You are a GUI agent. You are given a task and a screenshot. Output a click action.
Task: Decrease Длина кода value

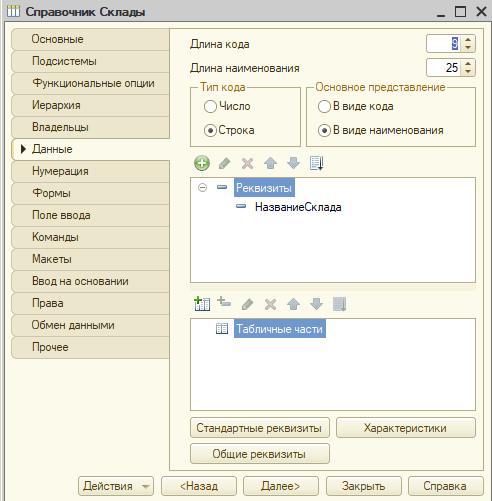click(468, 48)
